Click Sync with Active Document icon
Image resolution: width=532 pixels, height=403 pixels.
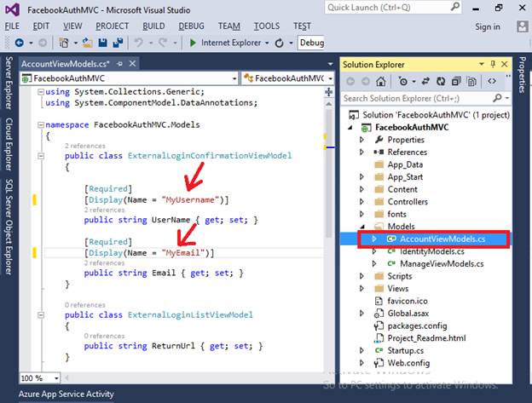click(x=425, y=81)
